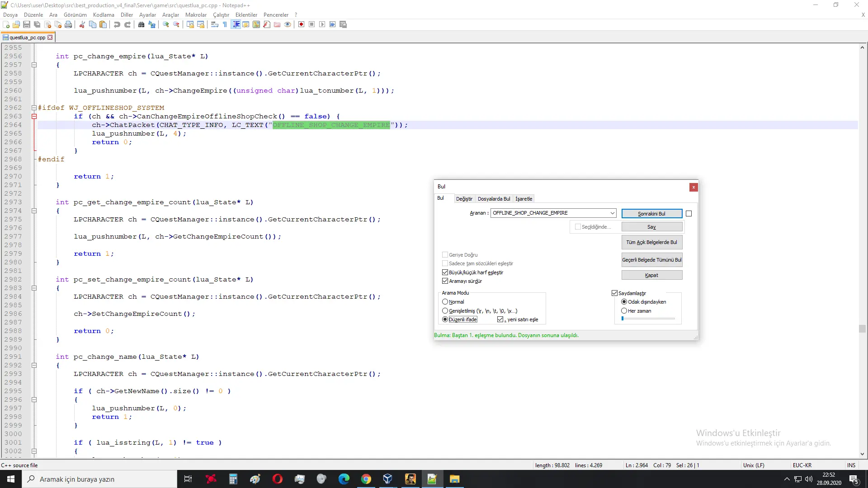
Task: Select the Normal search mode radio
Action: [445, 302]
